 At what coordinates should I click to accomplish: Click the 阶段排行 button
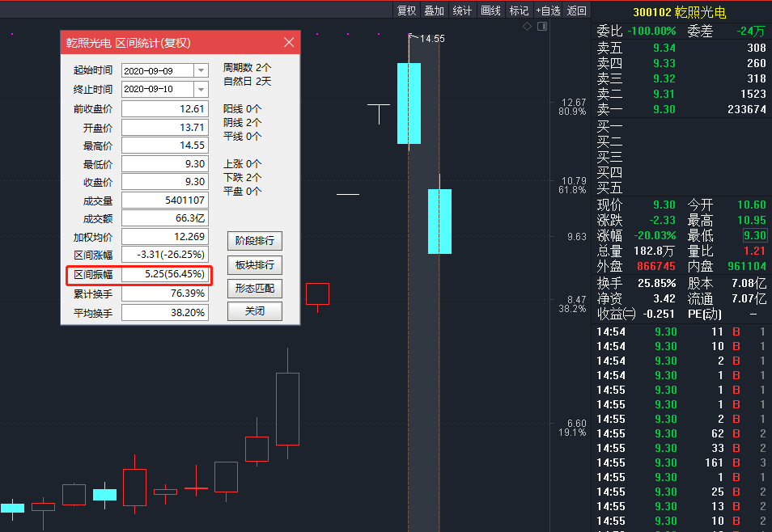[255, 241]
